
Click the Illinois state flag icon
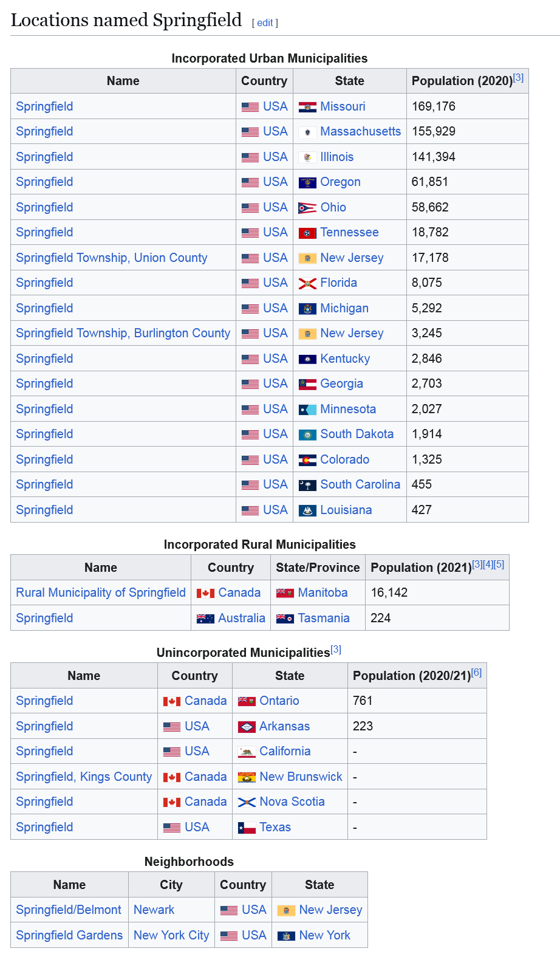pos(307,157)
